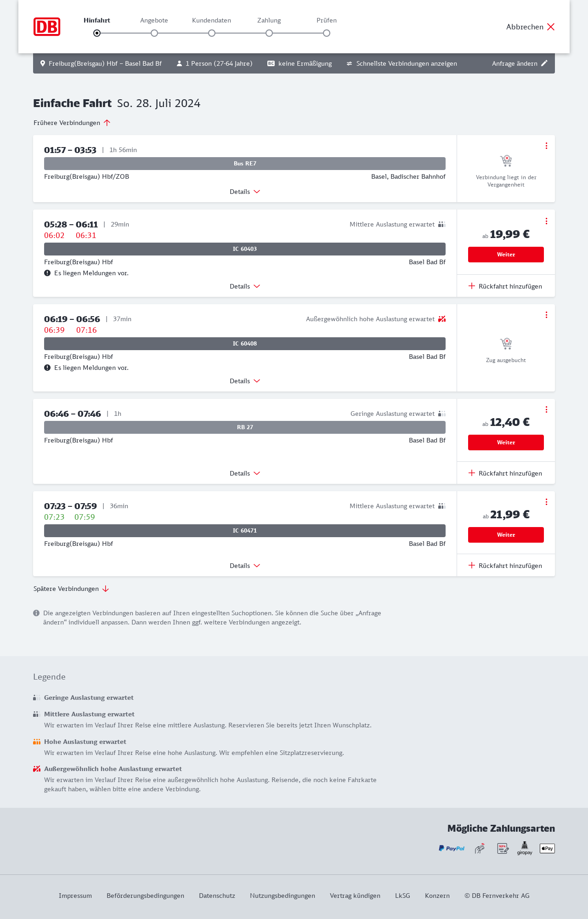Click the PayPal payment icon
The height and width of the screenshot is (919, 588).
tap(452, 848)
